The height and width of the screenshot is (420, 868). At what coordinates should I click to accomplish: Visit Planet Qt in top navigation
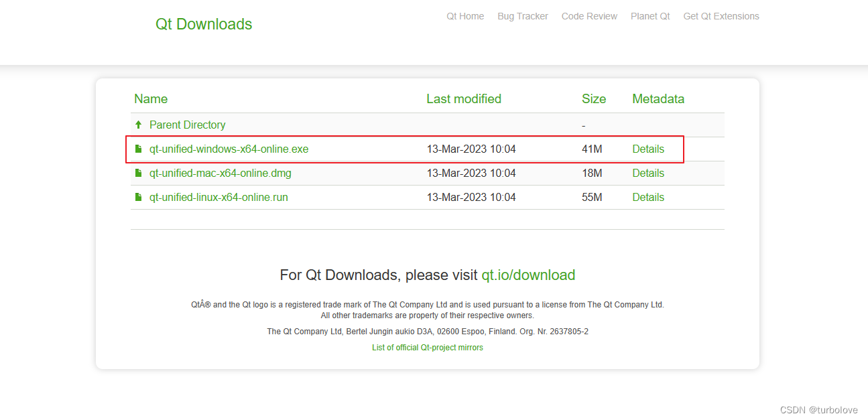650,16
